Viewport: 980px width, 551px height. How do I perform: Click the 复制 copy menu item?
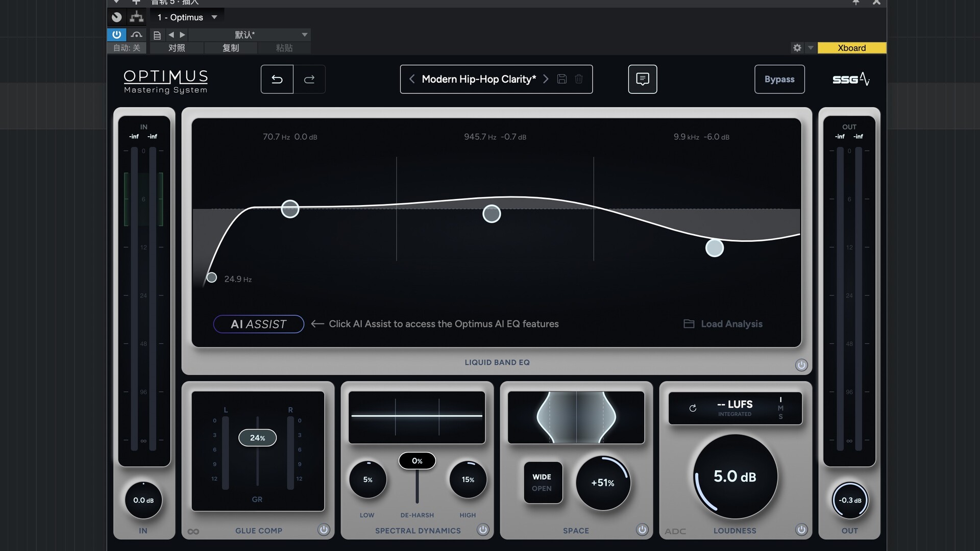pos(231,48)
